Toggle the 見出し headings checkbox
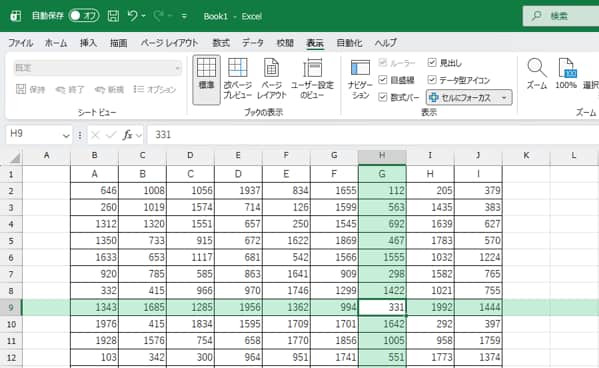The image size is (599, 368). tap(432, 63)
